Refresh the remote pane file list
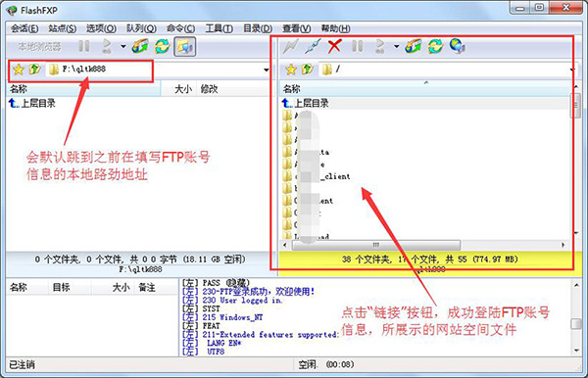 (435, 46)
